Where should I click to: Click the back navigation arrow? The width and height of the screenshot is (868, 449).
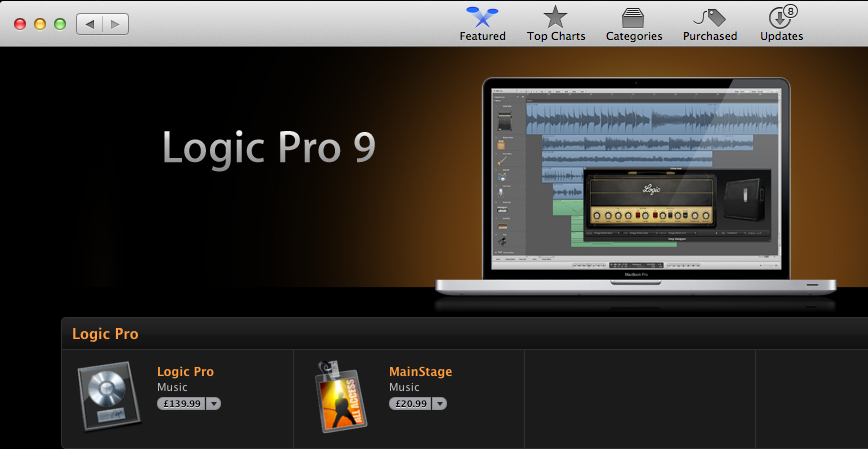pyautogui.click(x=90, y=23)
